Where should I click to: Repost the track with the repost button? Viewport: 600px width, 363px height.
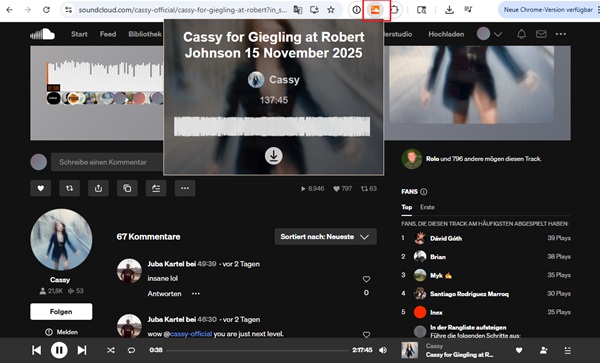click(69, 188)
